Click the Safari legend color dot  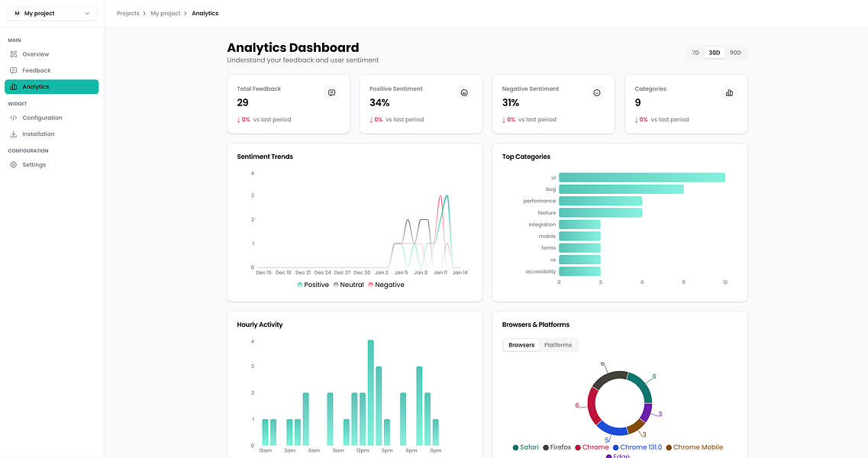[515, 447]
